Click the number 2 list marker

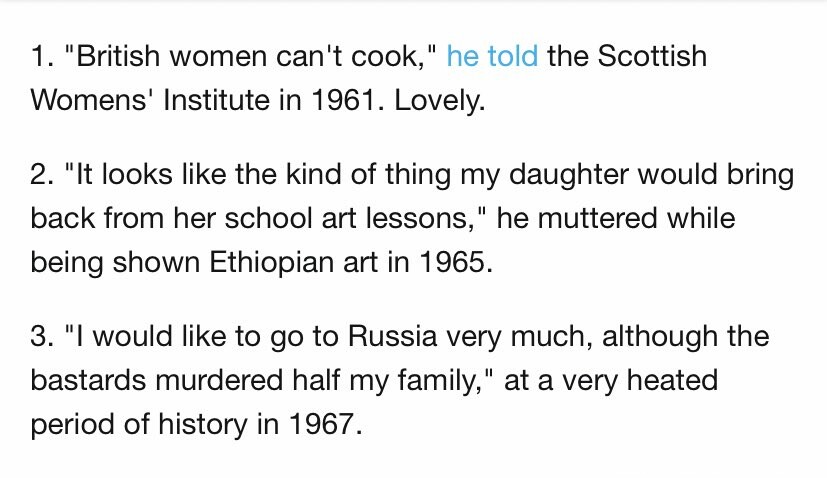click(42, 174)
